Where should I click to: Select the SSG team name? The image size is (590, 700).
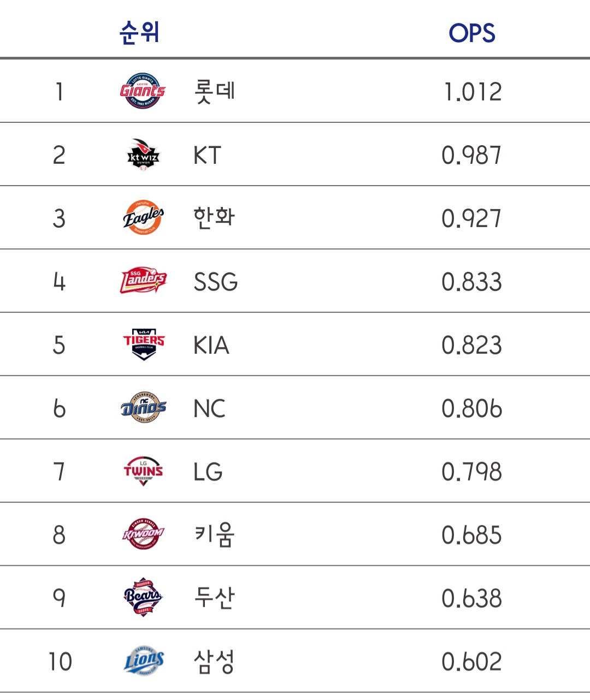pyautogui.click(x=216, y=282)
